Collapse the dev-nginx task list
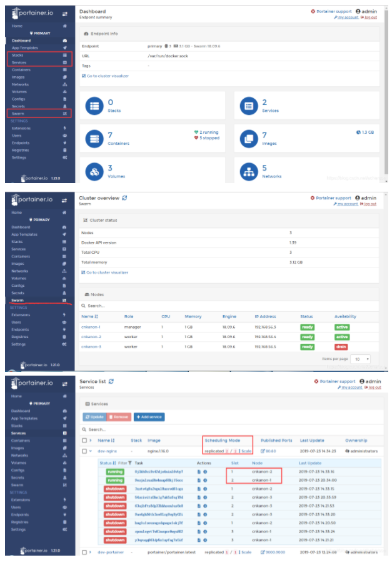Image resolution: width=392 pixels, height=565 pixels. pyautogui.click(x=91, y=451)
